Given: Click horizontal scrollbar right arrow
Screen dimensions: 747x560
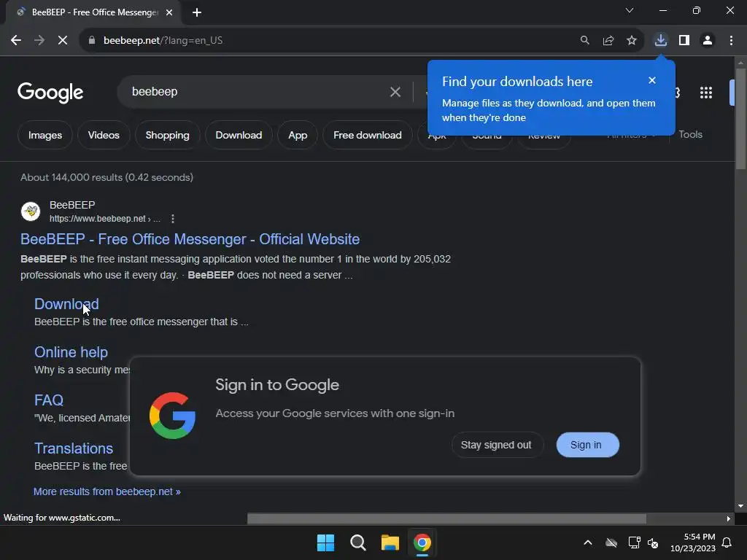Looking at the screenshot, I should pos(729,518).
